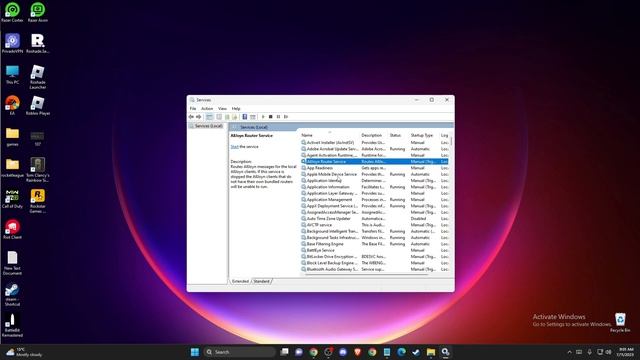The height and width of the screenshot is (360, 640).
Task: Select the AVCTP service row
Action: [x=374, y=225]
